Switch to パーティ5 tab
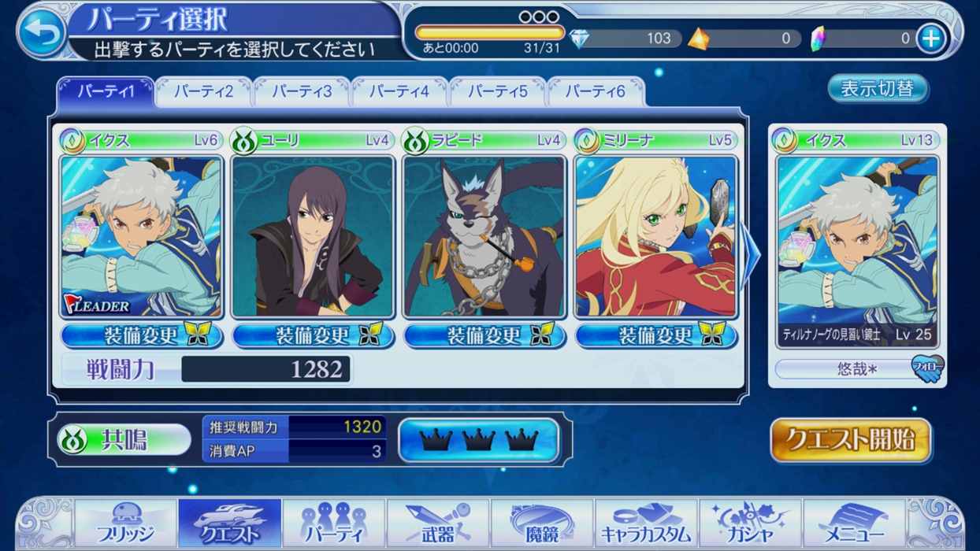Viewport: 980px width, 551px height. (x=497, y=91)
